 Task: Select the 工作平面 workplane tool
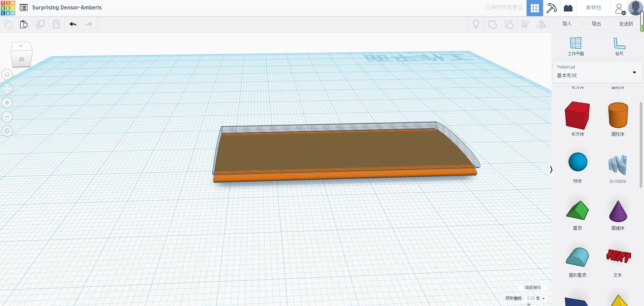(x=576, y=46)
